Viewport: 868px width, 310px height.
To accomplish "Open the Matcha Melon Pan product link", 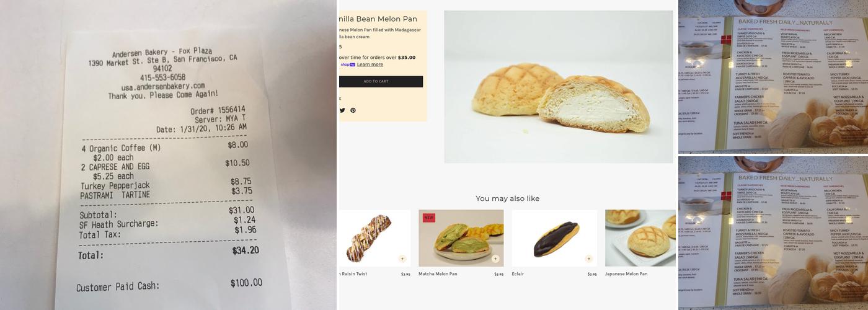I will point(438,274).
